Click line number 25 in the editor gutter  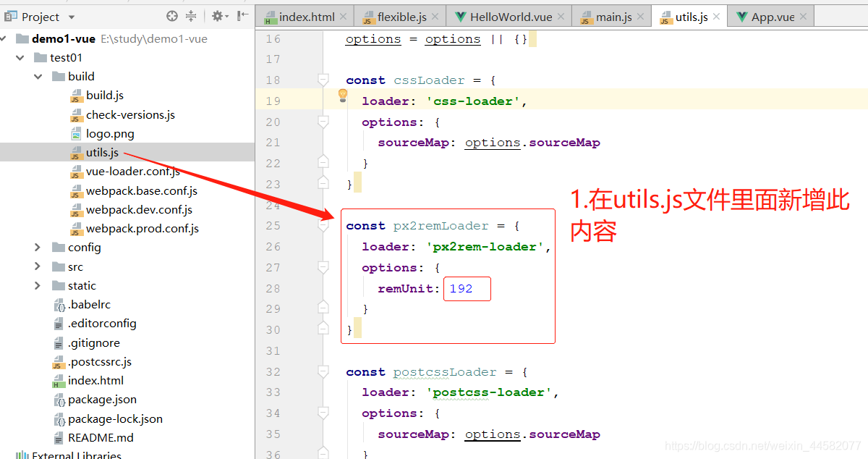(273, 225)
